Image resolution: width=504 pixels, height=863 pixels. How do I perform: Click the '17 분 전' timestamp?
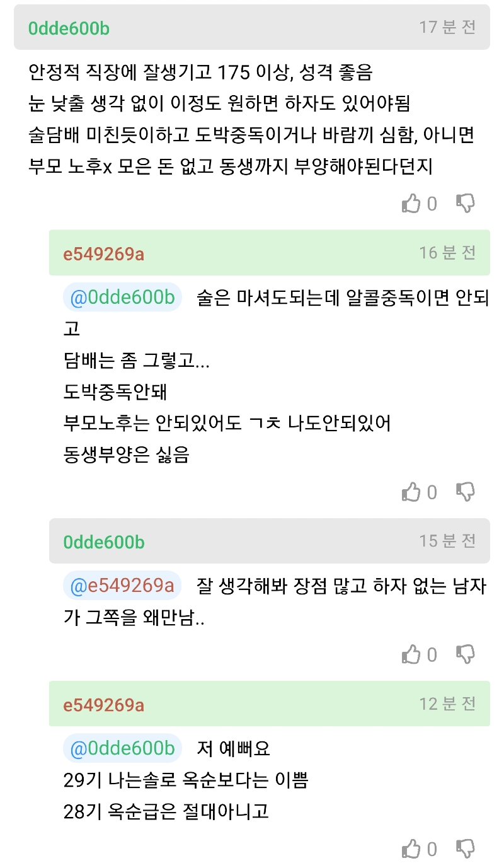click(x=447, y=27)
